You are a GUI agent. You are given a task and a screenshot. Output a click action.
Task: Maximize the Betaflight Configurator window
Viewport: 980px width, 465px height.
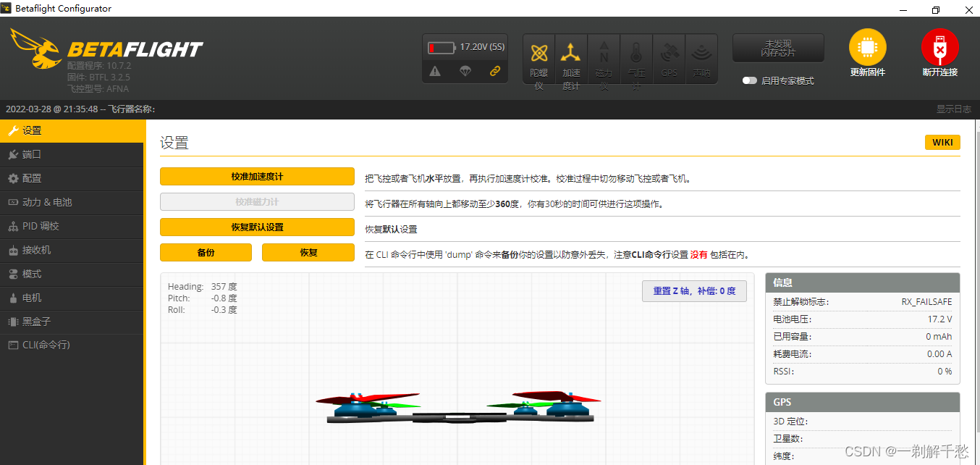(936, 9)
